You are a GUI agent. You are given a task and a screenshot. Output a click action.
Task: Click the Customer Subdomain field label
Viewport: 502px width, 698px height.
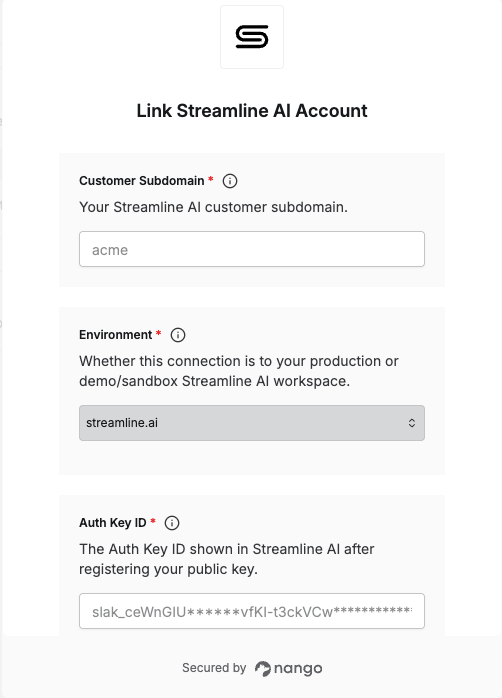coord(142,181)
